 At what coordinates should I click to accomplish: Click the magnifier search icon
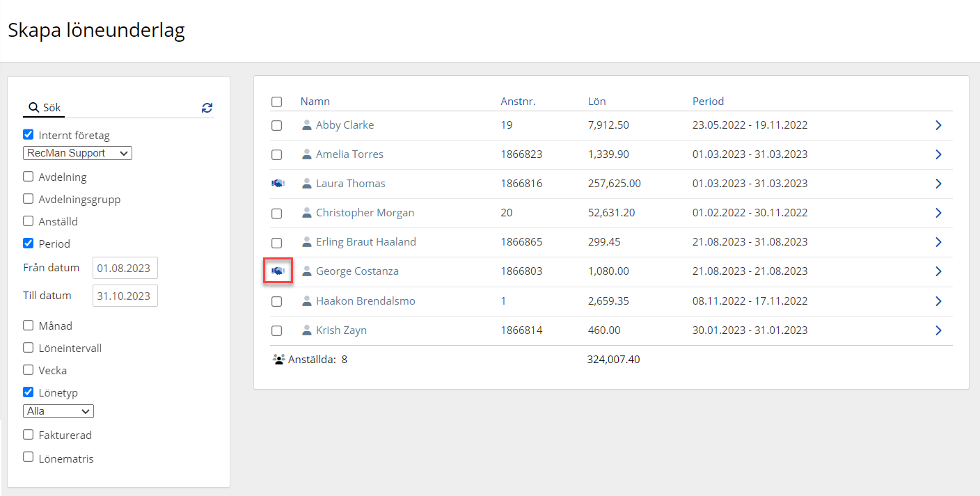click(x=33, y=108)
